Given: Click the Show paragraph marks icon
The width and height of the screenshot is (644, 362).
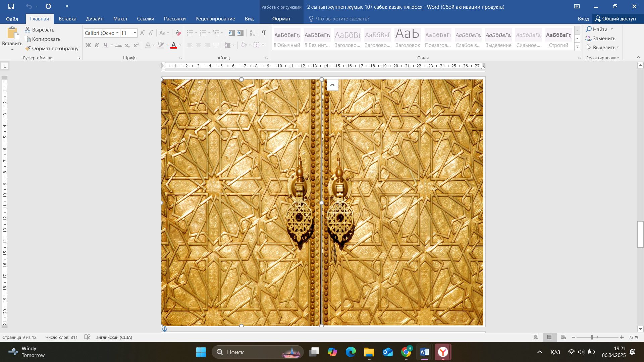Looking at the screenshot, I should (264, 33).
